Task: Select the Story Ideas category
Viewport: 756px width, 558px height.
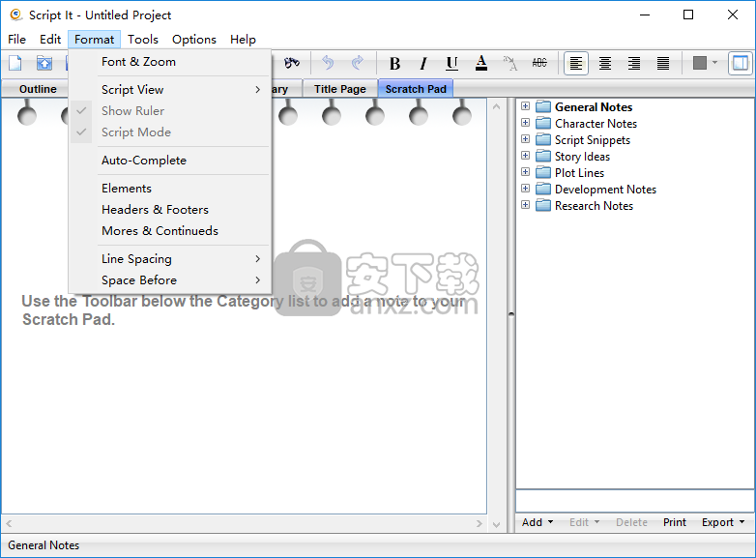Action: (582, 157)
